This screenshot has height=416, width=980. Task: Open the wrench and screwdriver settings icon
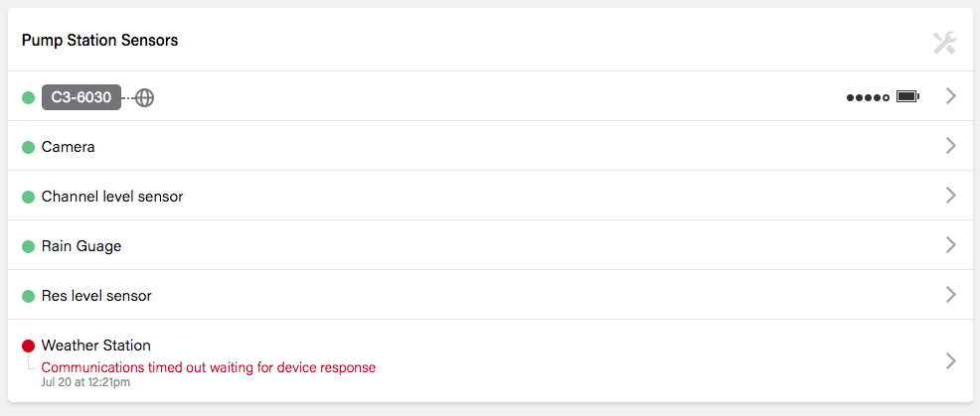pyautogui.click(x=944, y=43)
